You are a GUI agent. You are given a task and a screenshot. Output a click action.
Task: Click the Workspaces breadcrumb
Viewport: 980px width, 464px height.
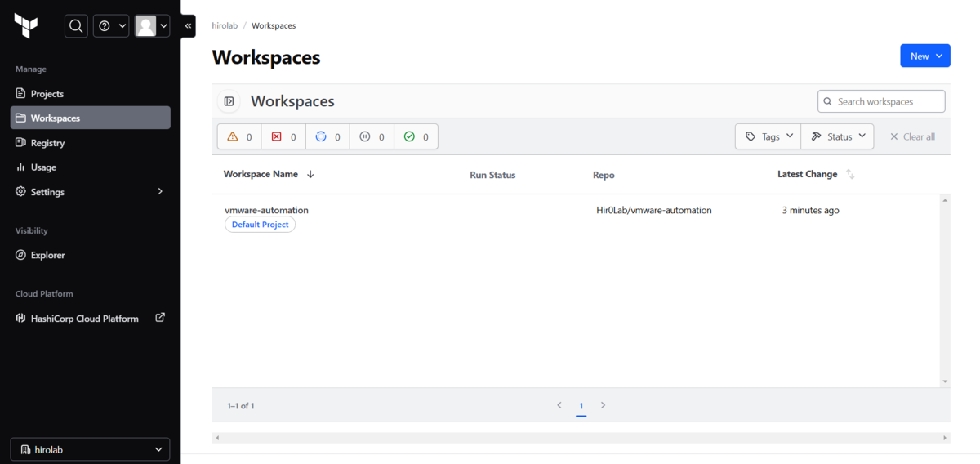pyautogui.click(x=274, y=25)
